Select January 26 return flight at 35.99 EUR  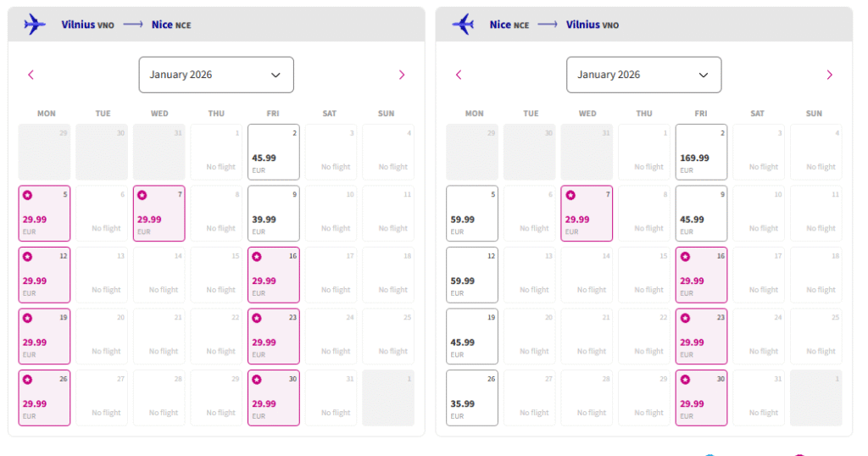[472, 398]
